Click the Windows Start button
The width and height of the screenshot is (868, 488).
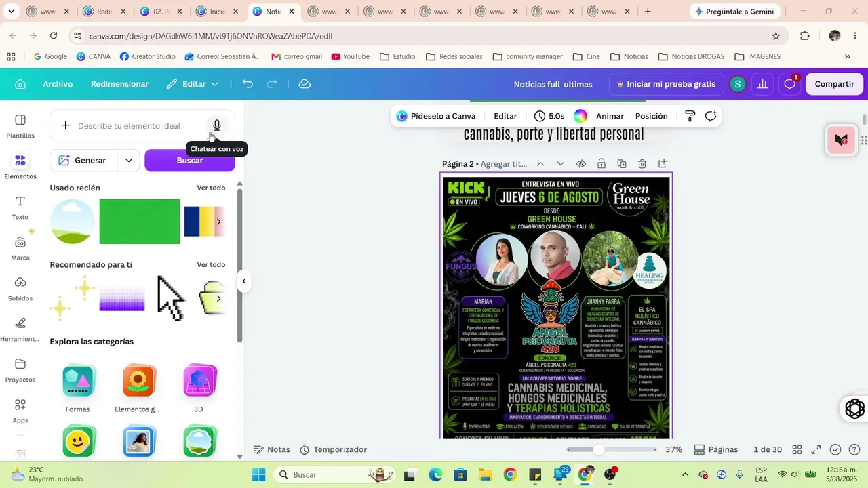tap(258, 474)
